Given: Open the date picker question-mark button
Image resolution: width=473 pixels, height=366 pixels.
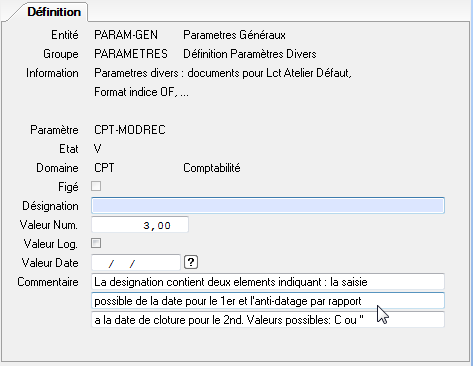Looking at the screenshot, I should 191,262.
